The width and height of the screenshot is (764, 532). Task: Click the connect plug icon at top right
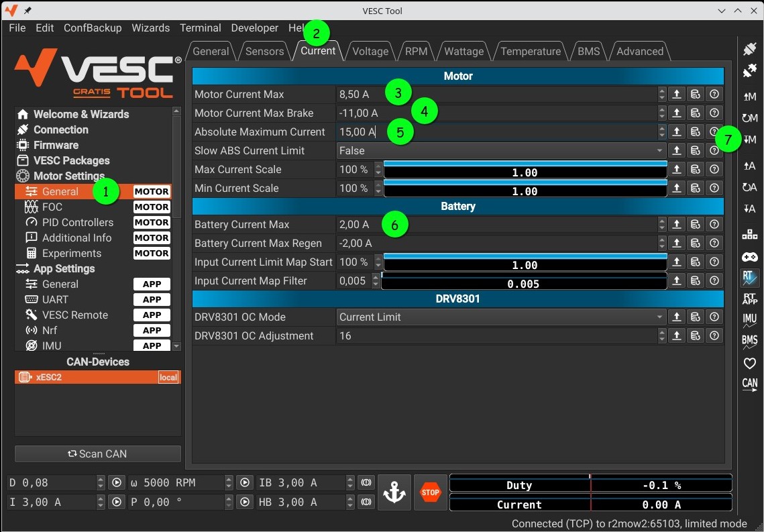(x=749, y=49)
